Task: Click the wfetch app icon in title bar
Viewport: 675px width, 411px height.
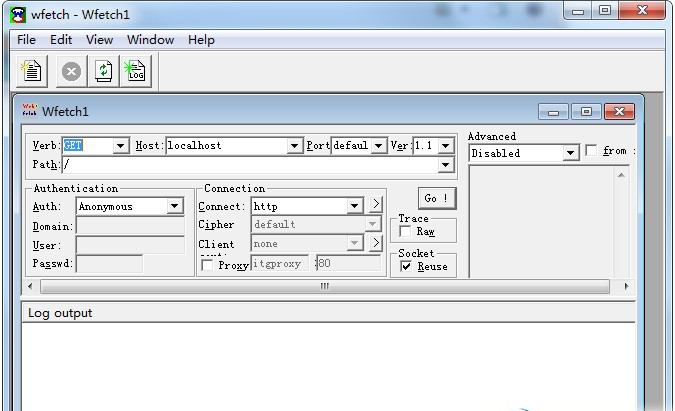Action: point(18,15)
